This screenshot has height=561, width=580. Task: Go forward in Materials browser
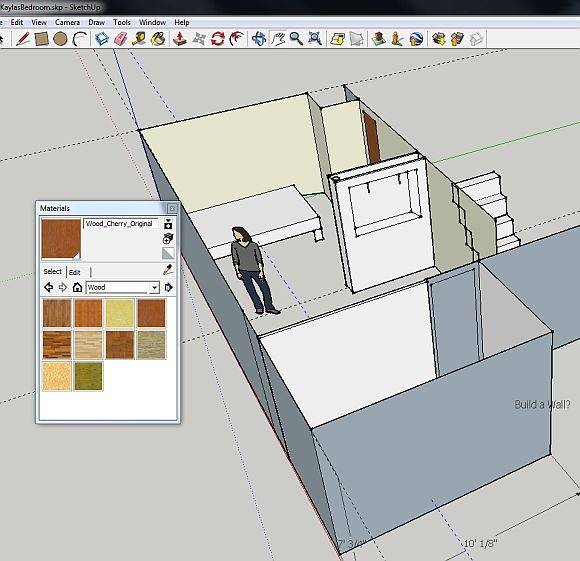63,287
